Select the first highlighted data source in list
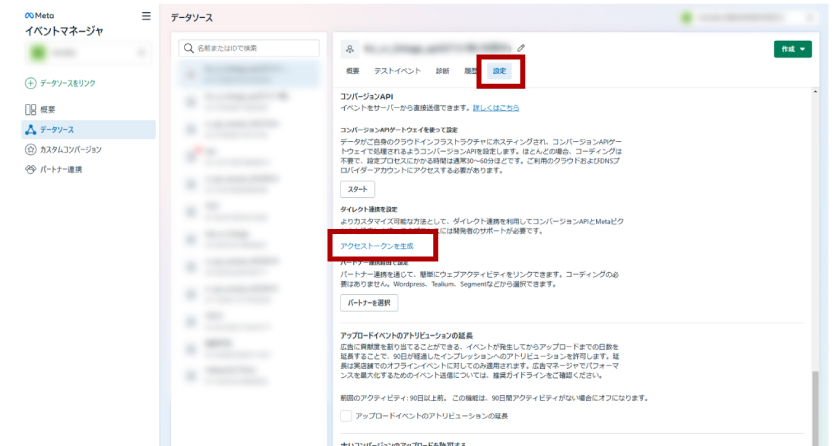Image resolution: width=840 pixels, height=446 pixels. [x=249, y=74]
